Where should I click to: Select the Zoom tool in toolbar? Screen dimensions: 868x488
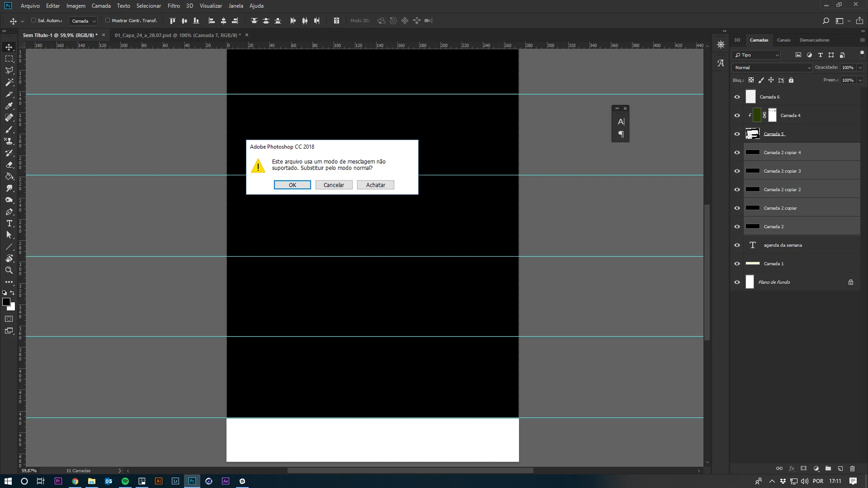9,270
